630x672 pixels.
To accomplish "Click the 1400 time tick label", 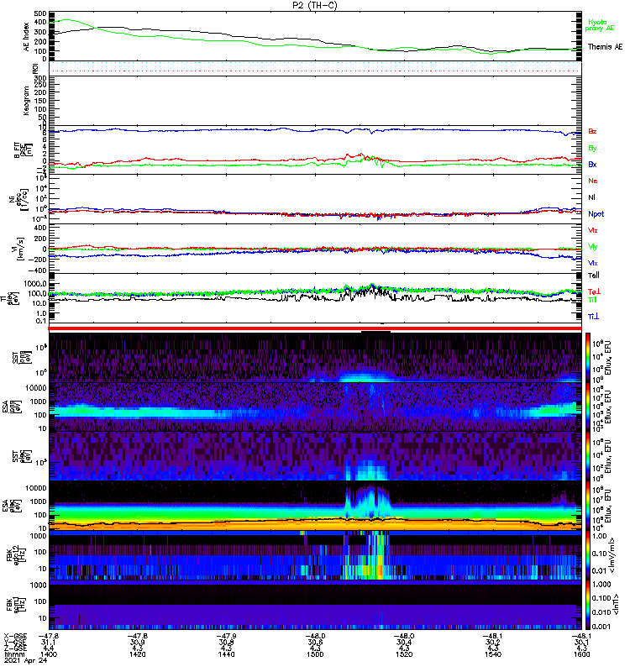I will click(x=49, y=654).
